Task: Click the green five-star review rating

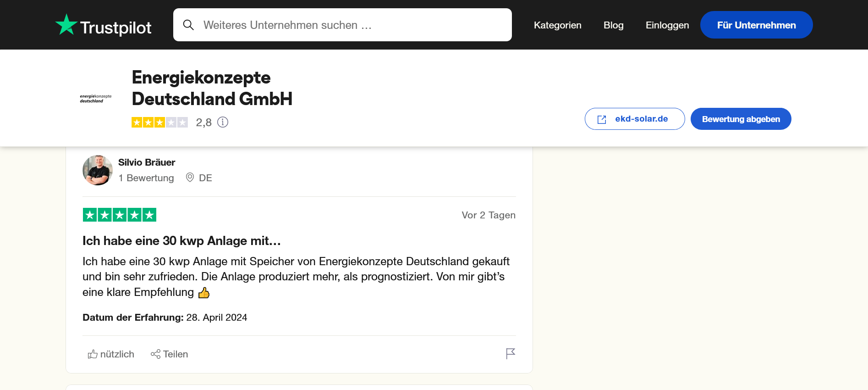Action: (120, 215)
